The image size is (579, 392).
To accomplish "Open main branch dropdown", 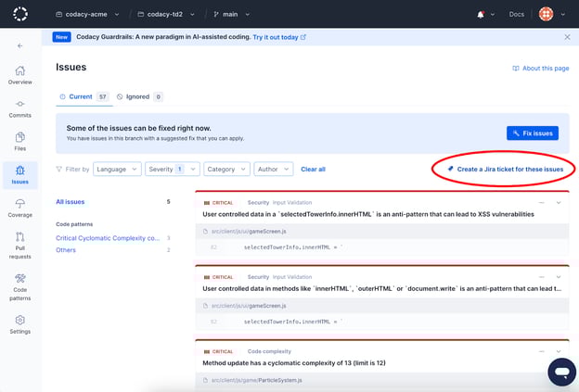I will tap(232, 15).
